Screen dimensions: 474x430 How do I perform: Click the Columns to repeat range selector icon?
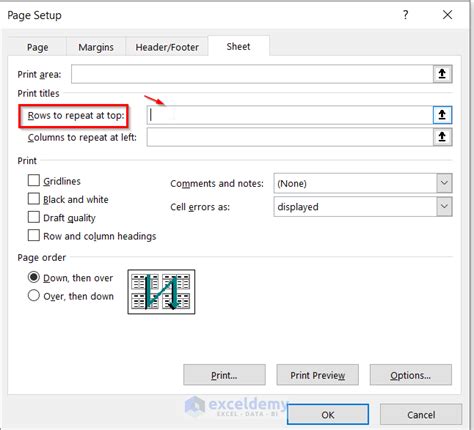(442, 137)
